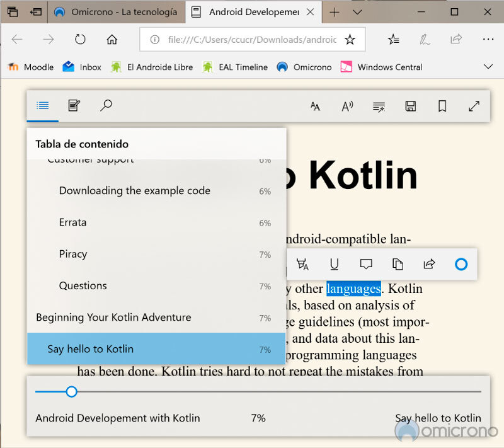504x448 pixels.
Task: Open the notes panel icon
Action: [x=74, y=105]
